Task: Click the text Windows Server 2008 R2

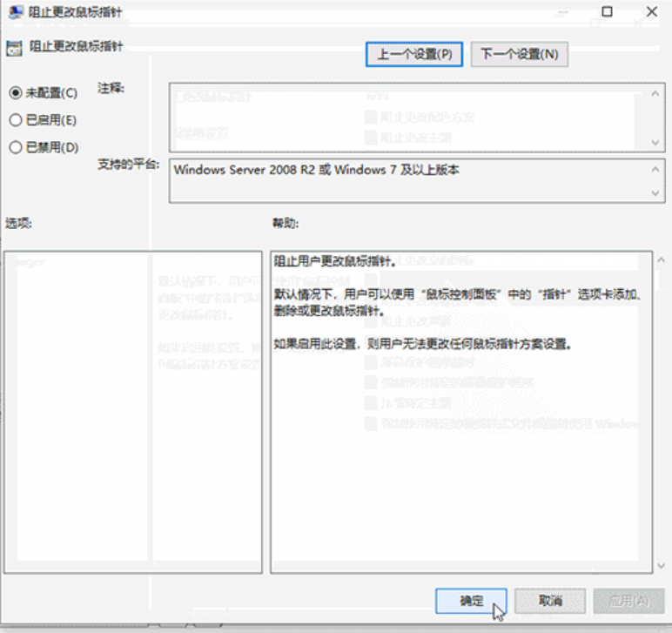Action: (245, 170)
